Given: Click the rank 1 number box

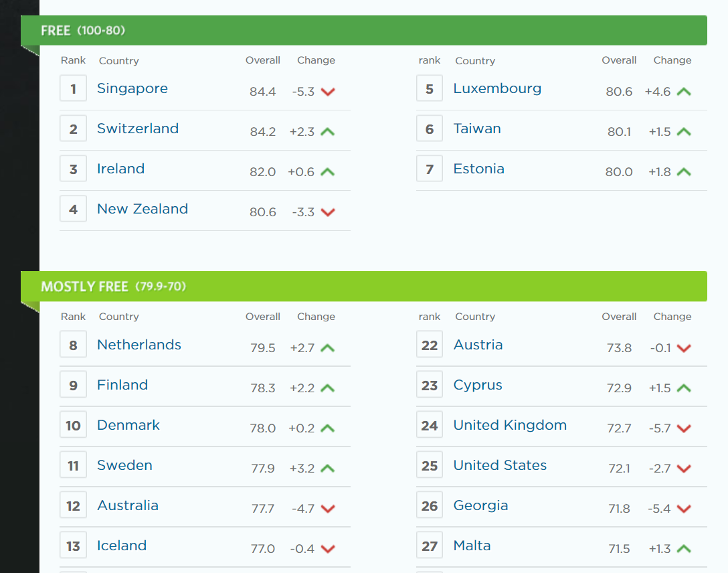Looking at the screenshot, I should [74, 88].
